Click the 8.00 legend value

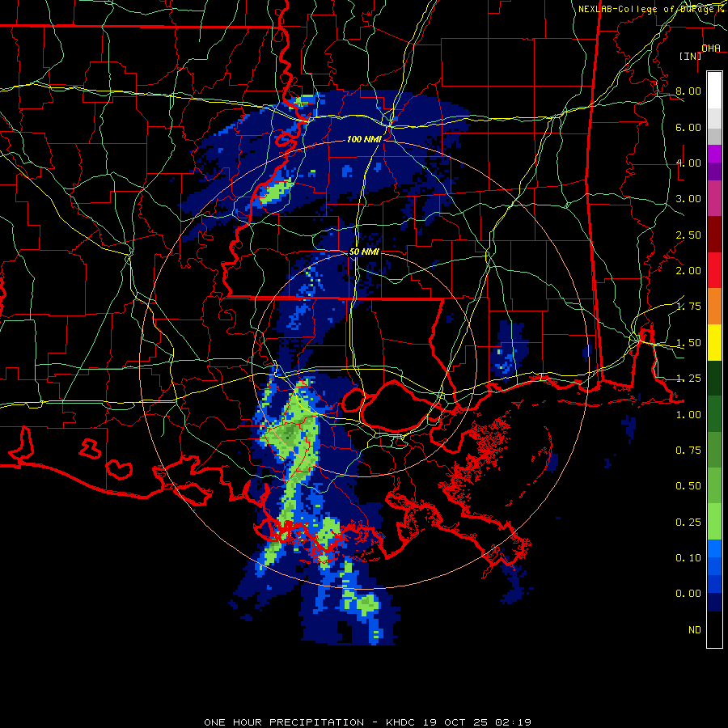[688, 91]
